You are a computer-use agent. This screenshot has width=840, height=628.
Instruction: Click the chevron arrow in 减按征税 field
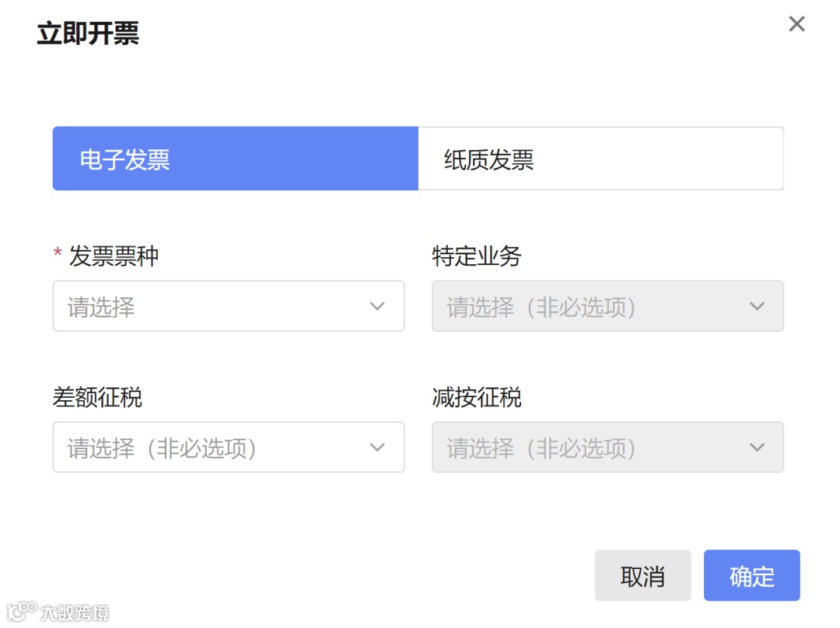click(x=757, y=447)
